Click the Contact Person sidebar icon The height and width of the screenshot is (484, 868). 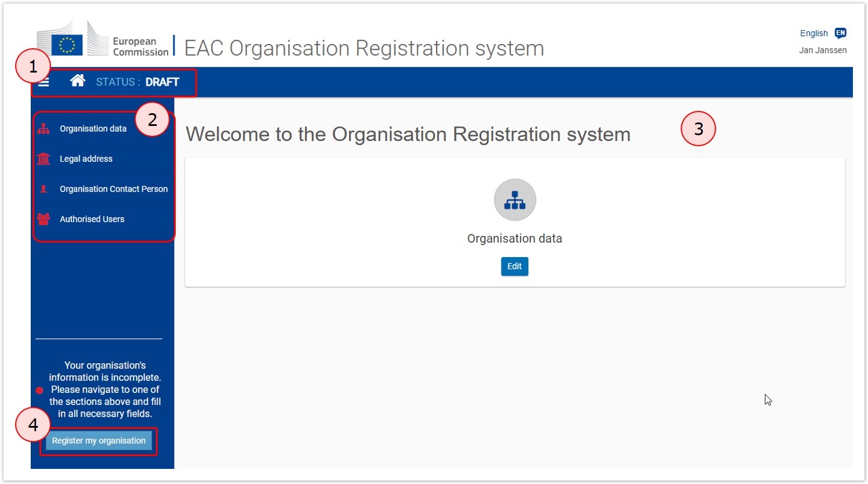pyautogui.click(x=43, y=189)
